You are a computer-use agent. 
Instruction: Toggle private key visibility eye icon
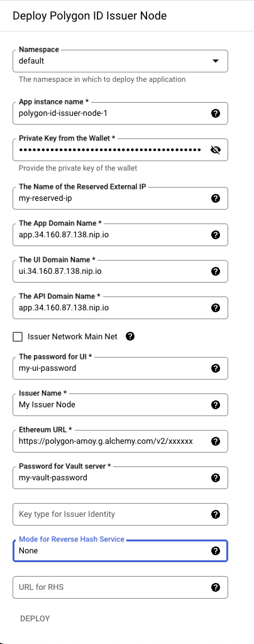tap(216, 150)
